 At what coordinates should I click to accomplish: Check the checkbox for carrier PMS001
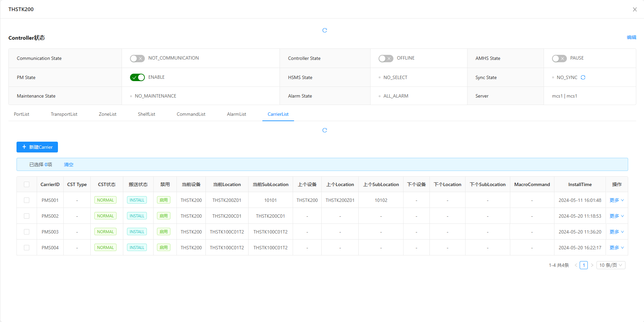[x=27, y=200]
